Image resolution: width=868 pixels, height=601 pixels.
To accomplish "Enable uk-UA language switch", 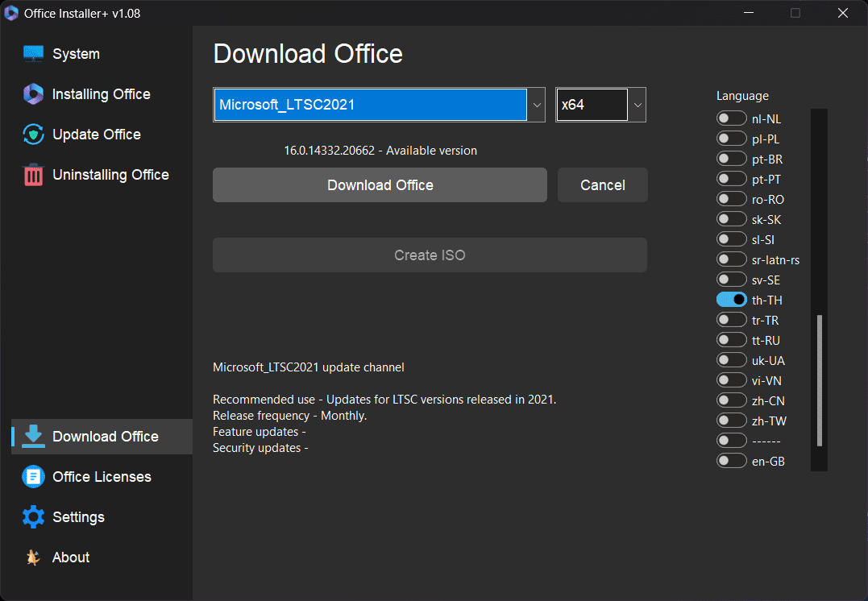I will coord(731,360).
